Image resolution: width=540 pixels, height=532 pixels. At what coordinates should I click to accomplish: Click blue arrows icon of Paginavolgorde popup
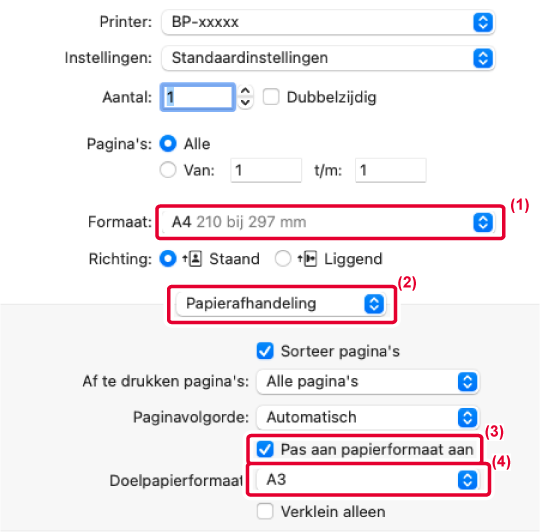click(467, 418)
